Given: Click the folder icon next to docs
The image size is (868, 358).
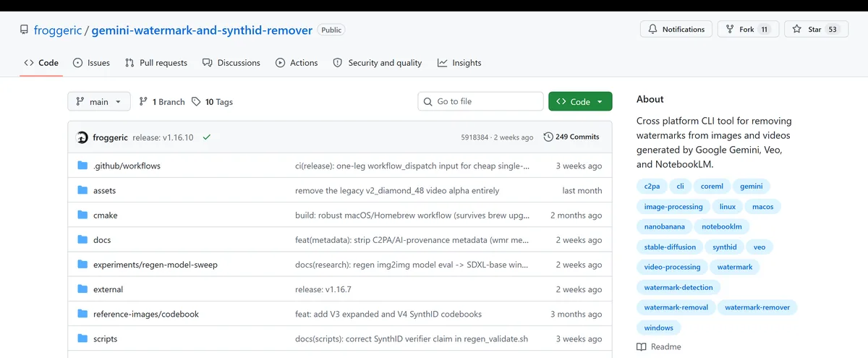Looking at the screenshot, I should point(82,239).
